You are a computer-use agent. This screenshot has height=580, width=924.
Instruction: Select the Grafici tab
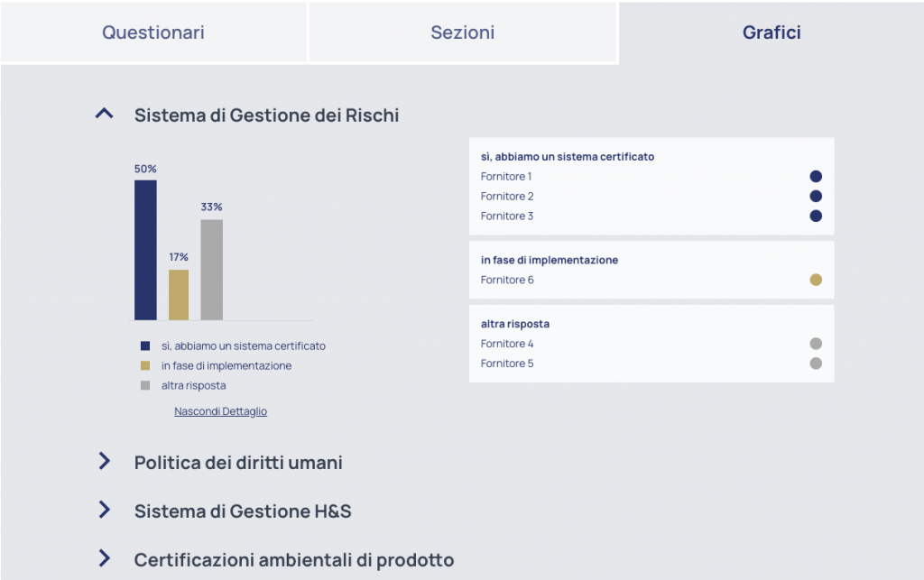pyautogui.click(x=771, y=32)
